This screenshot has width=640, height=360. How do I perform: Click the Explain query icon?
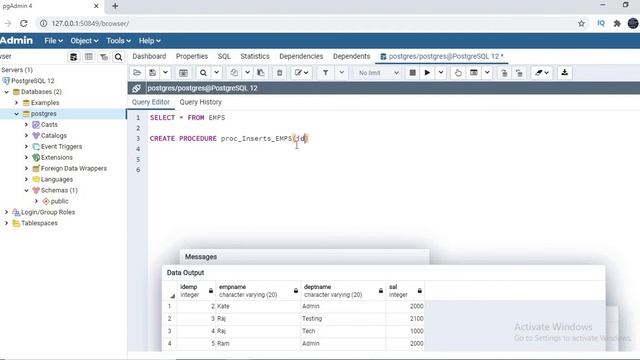pos(458,73)
